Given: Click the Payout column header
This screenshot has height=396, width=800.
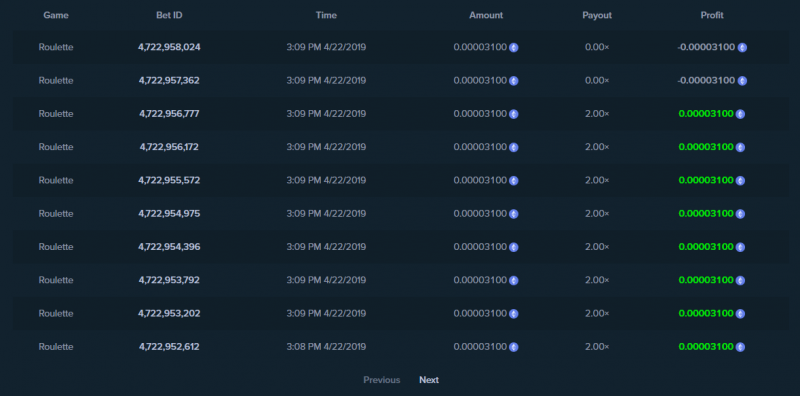Looking at the screenshot, I should click(597, 15).
